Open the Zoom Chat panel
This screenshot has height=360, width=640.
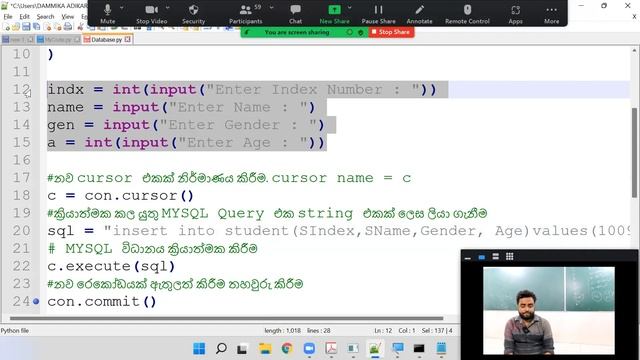[x=296, y=13]
